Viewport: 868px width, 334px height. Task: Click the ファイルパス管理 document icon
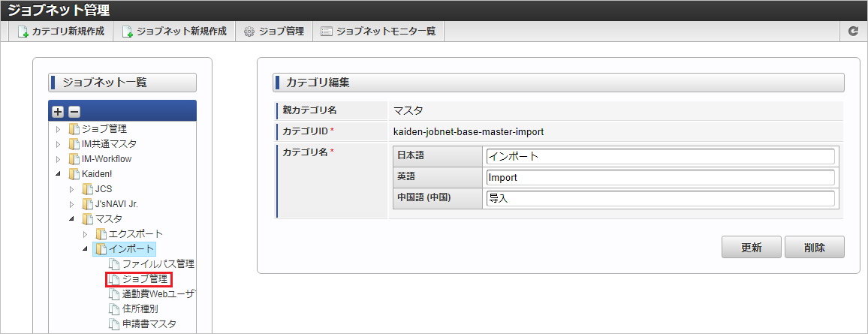(114, 264)
